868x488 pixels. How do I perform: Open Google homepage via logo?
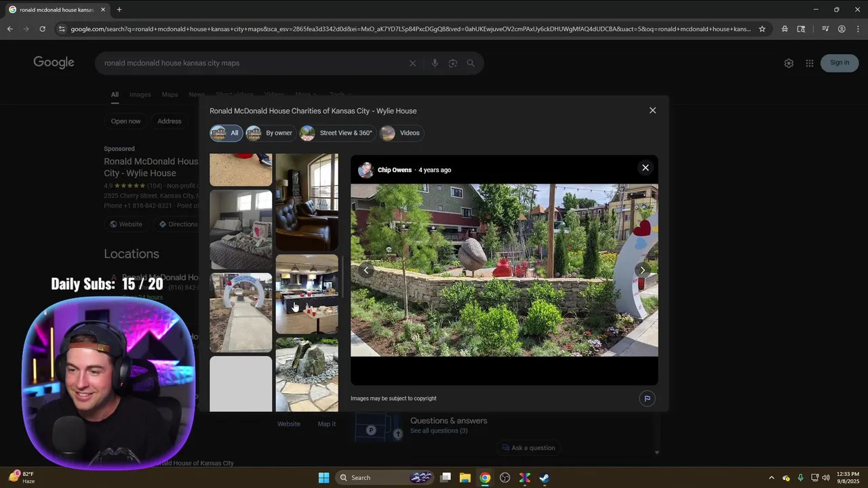54,62
